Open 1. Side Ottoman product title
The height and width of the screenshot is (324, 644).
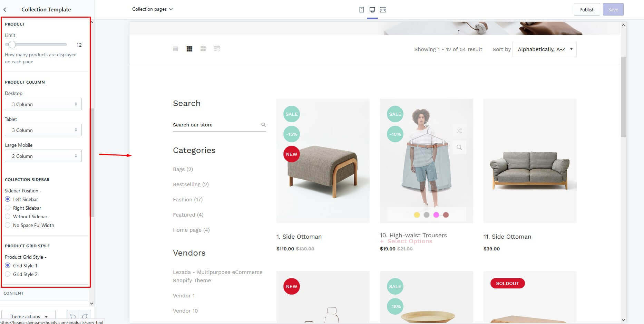(x=299, y=237)
